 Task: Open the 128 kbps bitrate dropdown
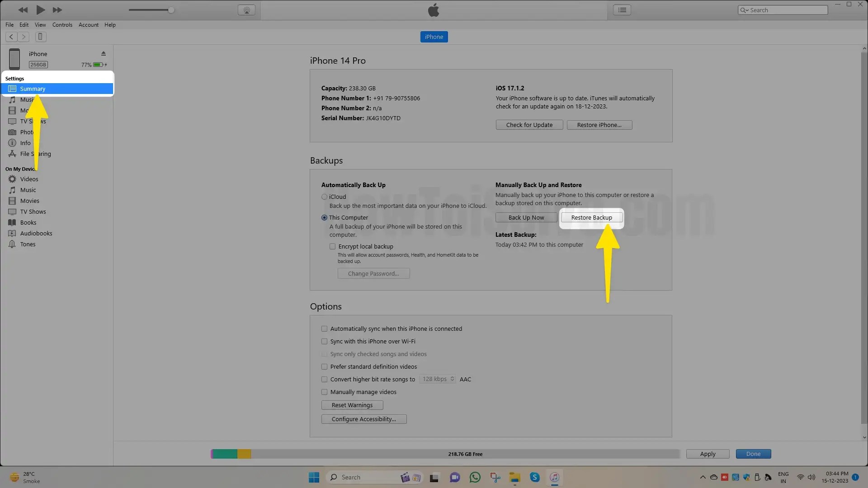438,379
